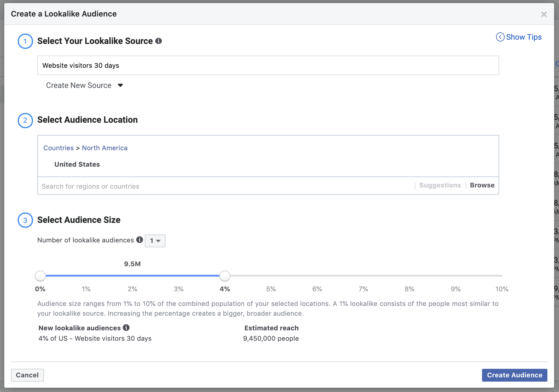559x392 pixels.
Task: Click the Suggestions option
Action: click(440, 185)
